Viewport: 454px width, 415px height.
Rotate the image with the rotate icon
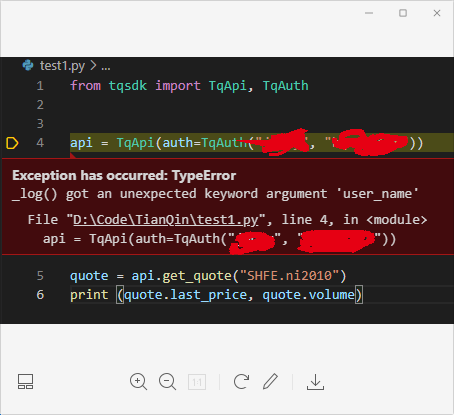[x=241, y=382]
